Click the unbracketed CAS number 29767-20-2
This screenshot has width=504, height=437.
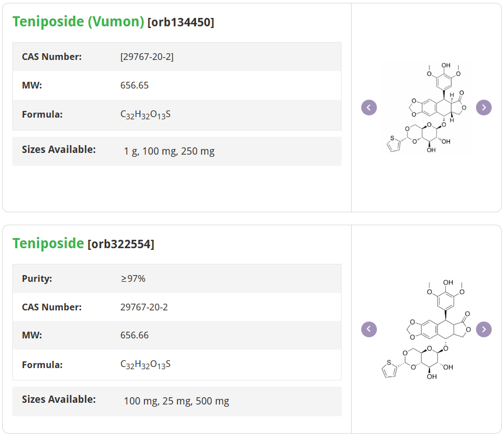click(144, 307)
